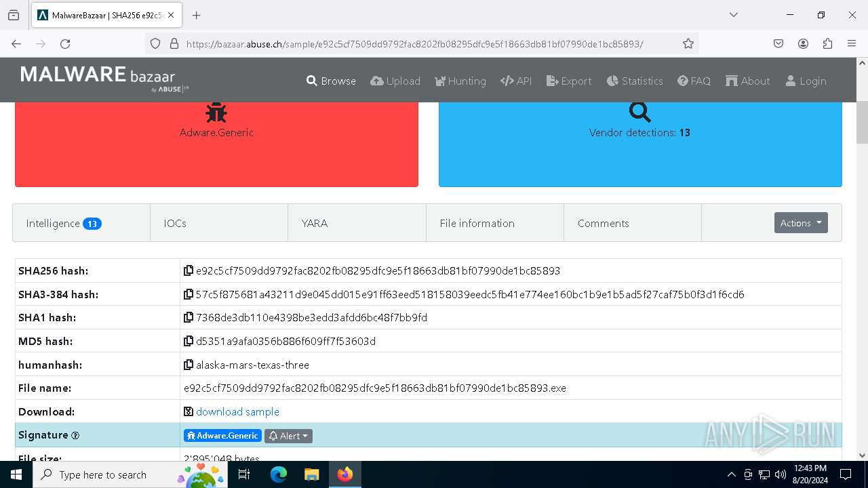This screenshot has height=488, width=868.
Task: Click the volume icon in tray
Action: coord(780,474)
